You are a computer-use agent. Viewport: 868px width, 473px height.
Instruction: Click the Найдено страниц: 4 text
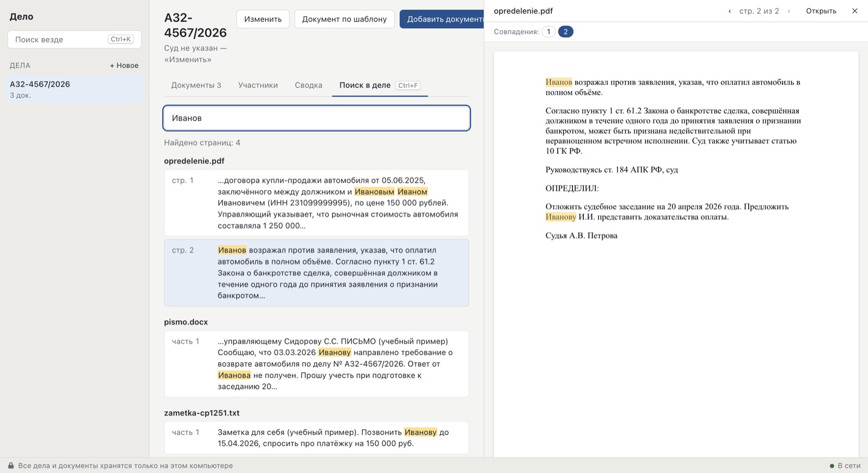pos(202,143)
